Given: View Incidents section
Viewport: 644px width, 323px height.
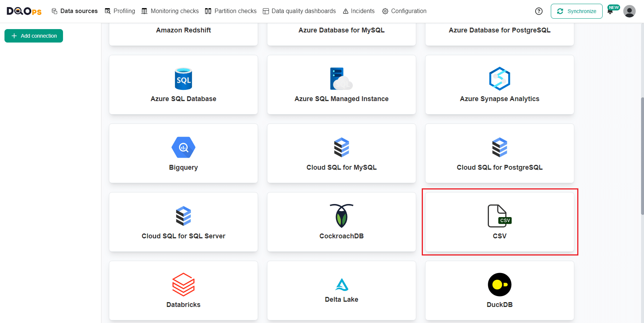Looking at the screenshot, I should [x=359, y=11].
